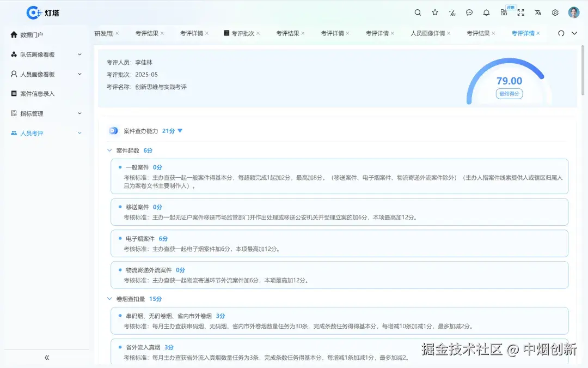Open the message chat bubble icon
The image size is (588, 368).
point(469,12)
